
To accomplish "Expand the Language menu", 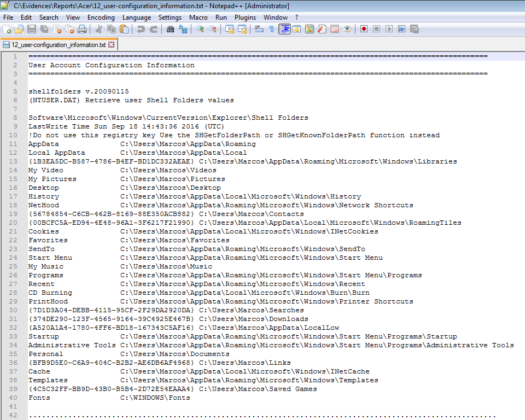I will pyautogui.click(x=136, y=17).
